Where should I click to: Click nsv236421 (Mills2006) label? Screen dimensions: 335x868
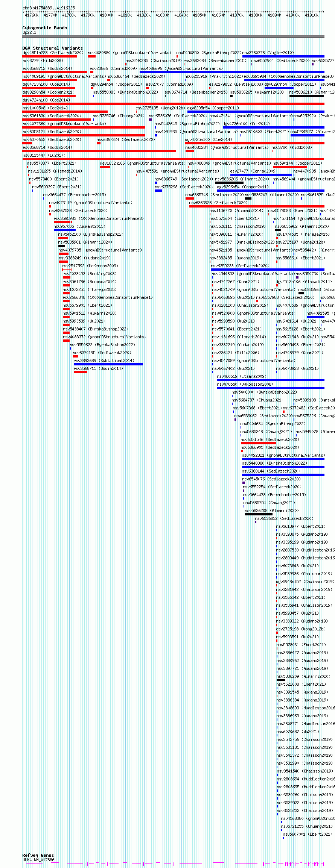236,353
